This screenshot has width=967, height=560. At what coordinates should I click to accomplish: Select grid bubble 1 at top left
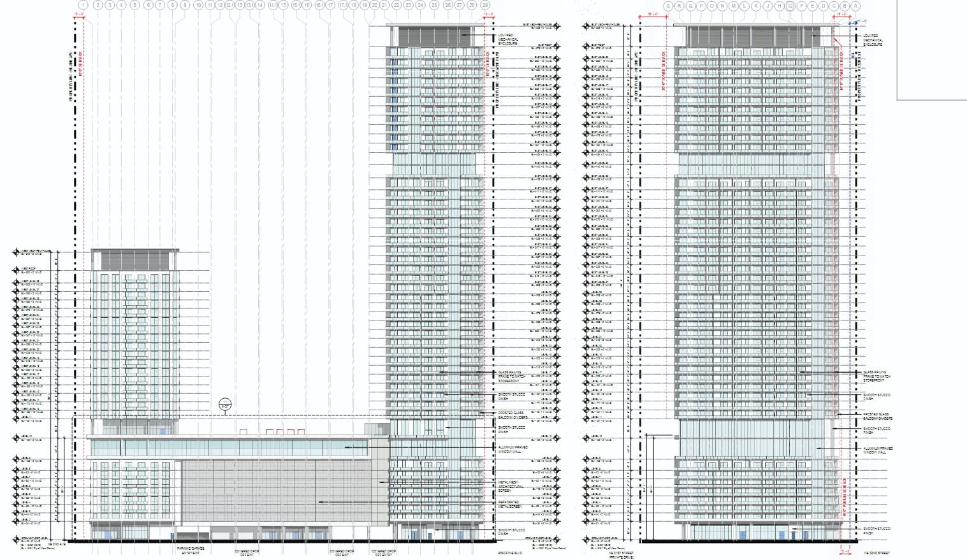pyautogui.click(x=83, y=6)
